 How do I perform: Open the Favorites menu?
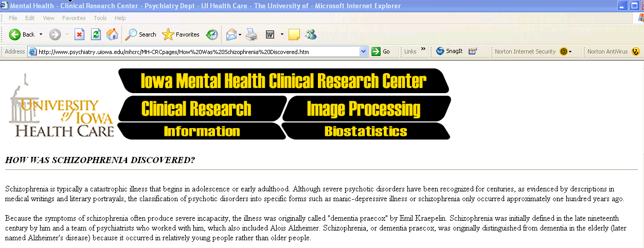[x=74, y=18]
